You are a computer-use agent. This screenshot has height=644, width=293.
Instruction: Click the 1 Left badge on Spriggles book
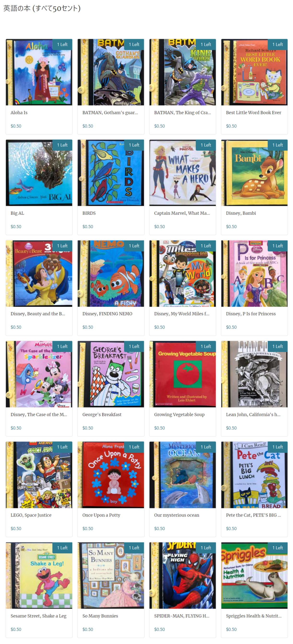click(277, 548)
